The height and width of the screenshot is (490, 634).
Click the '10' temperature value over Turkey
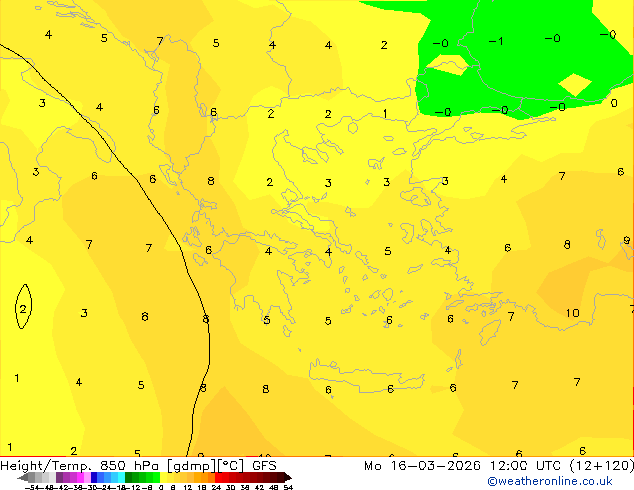(573, 313)
